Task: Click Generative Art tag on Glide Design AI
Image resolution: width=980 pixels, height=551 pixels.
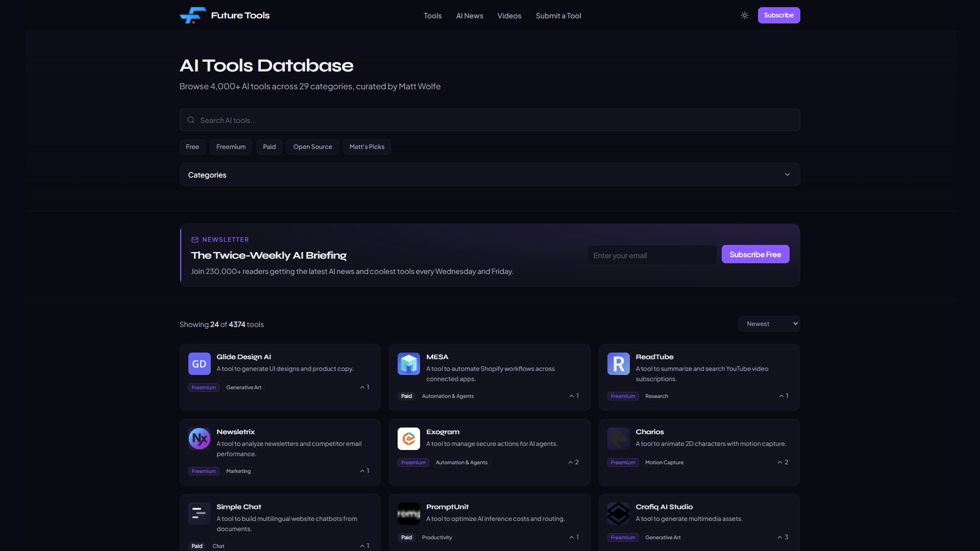Action: point(243,388)
